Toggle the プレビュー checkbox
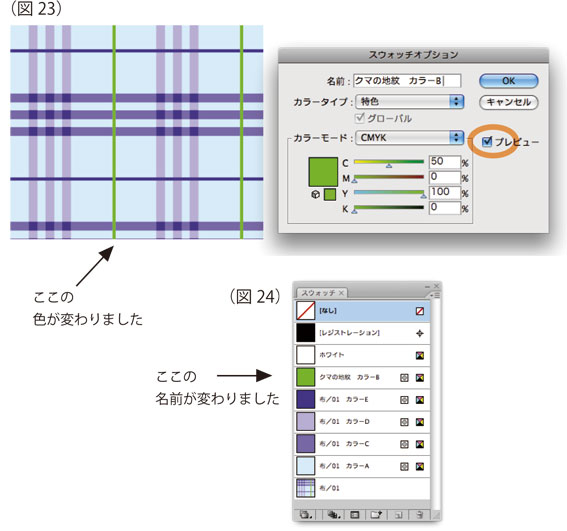This screenshot has height=531, width=567. coord(487,141)
